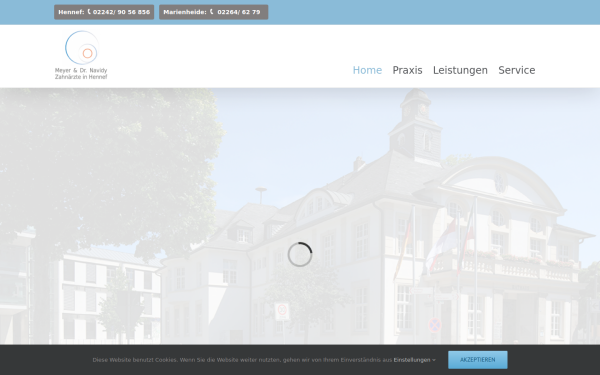The image size is (600, 375).
Task: Call the Marienheide phone number button
Action: tap(214, 12)
